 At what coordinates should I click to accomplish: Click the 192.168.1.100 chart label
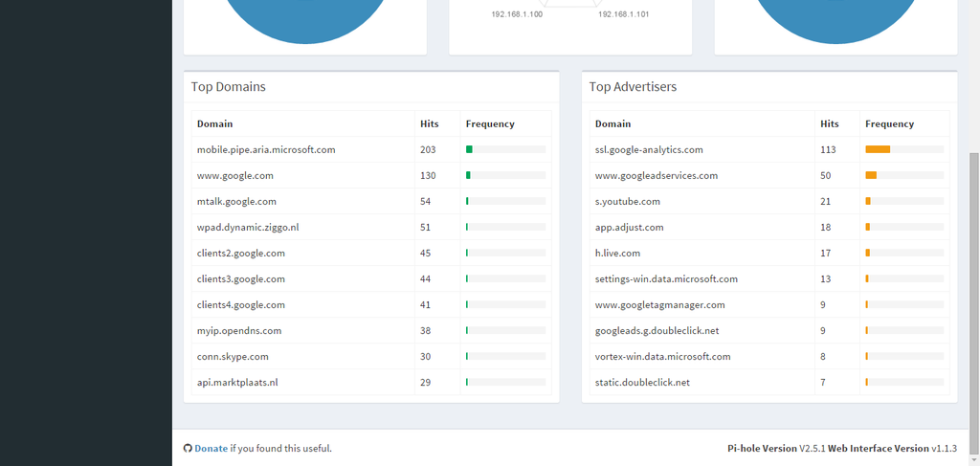517,13
